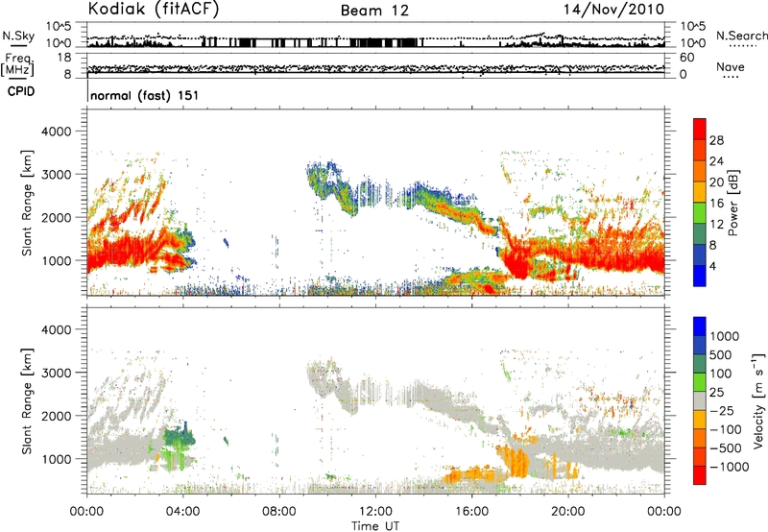Select the 'N.Search' legend label
The width and height of the screenshot is (768, 532).
[x=741, y=36]
